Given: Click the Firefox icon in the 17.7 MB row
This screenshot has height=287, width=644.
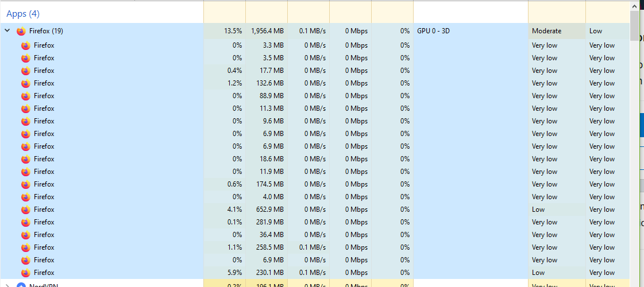Looking at the screenshot, I should pos(26,71).
